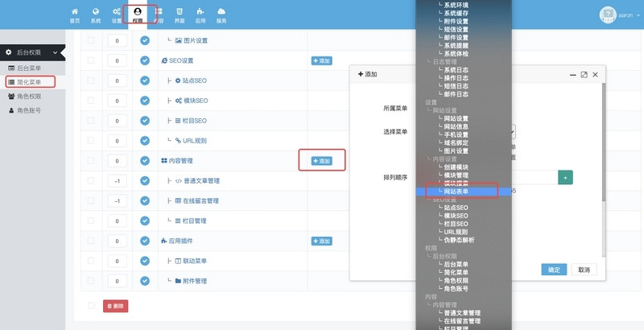Tick the checkbox for 应用插件 row

(91, 241)
